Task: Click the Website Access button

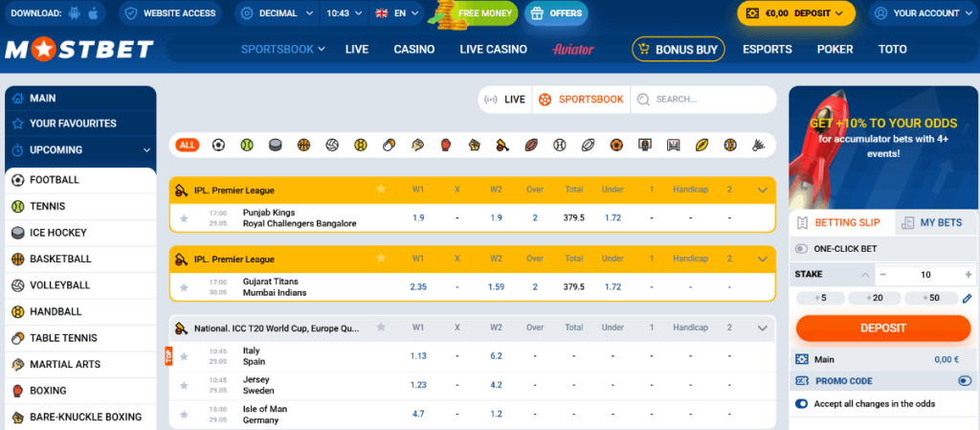Action: [x=170, y=13]
